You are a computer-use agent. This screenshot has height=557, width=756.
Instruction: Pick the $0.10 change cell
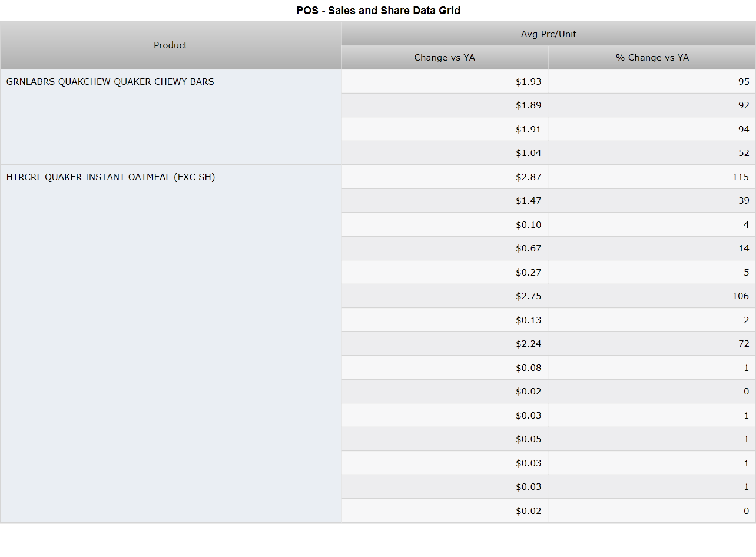[x=445, y=225]
